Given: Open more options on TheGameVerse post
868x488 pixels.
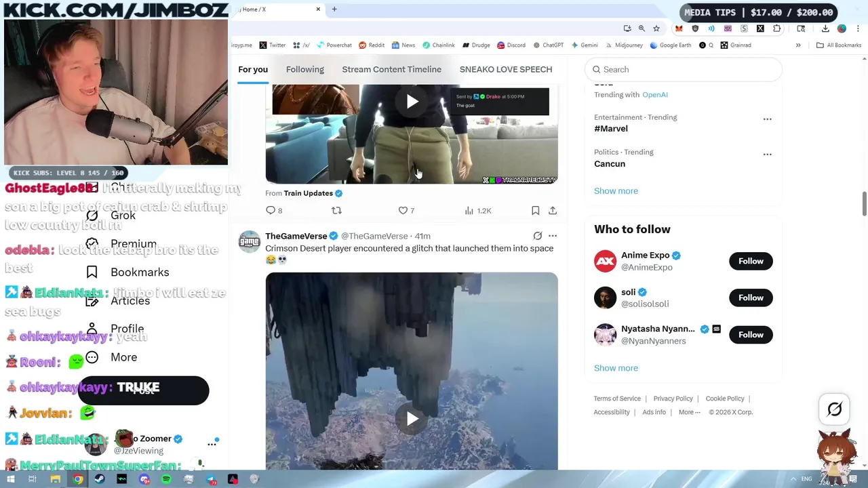Looking at the screenshot, I should (553, 236).
